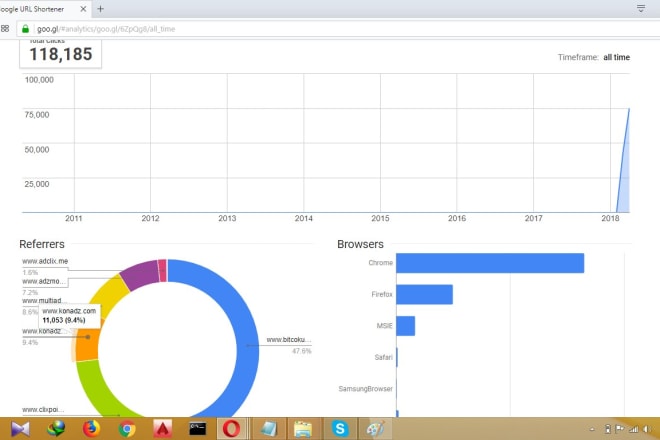This screenshot has width=660, height=440.
Task: Click the battery status tray icon
Action: pos(607,429)
